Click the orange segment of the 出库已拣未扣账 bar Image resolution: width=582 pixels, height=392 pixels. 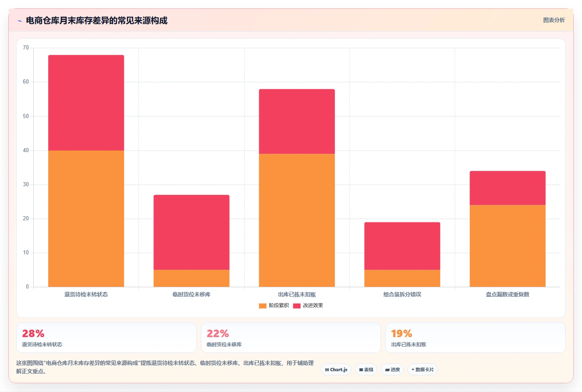[297, 220]
